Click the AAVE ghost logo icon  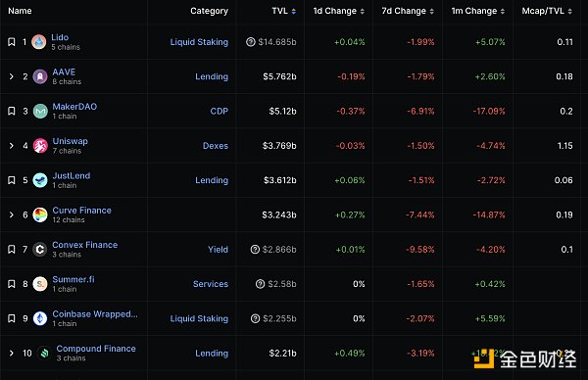point(40,76)
